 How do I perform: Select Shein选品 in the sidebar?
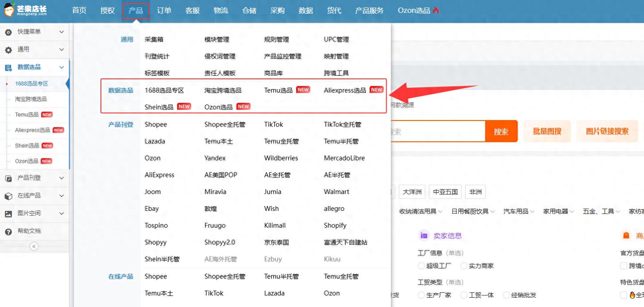coord(27,146)
